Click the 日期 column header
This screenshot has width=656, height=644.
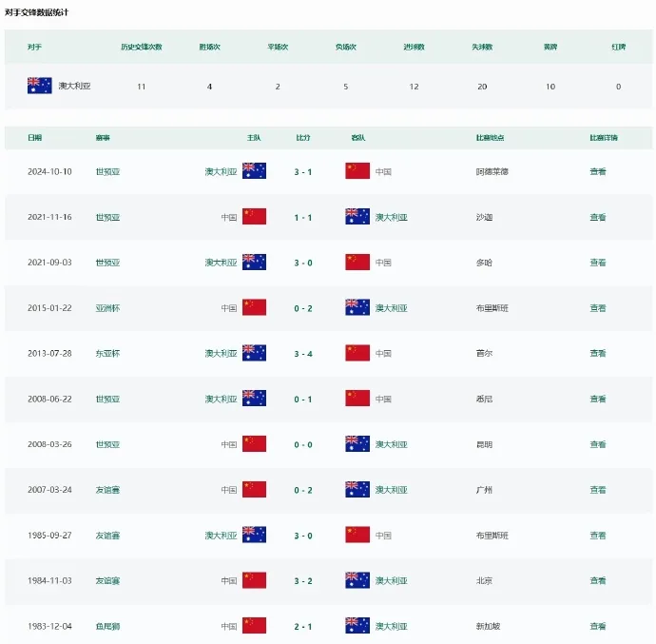click(35, 138)
